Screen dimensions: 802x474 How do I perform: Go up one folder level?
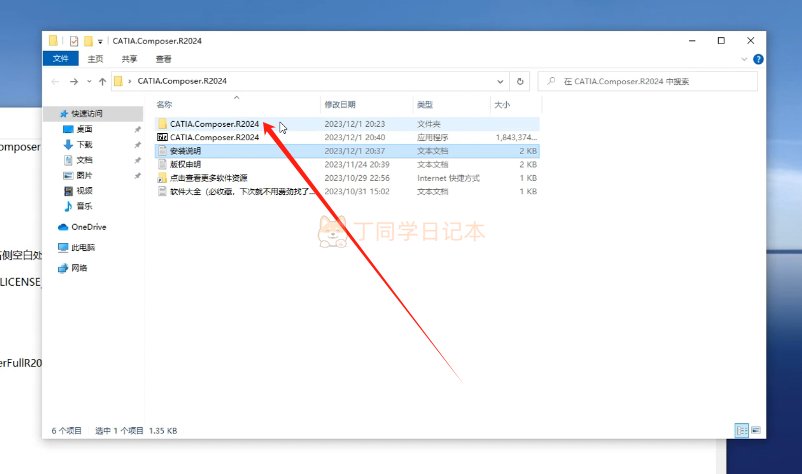[x=101, y=81]
